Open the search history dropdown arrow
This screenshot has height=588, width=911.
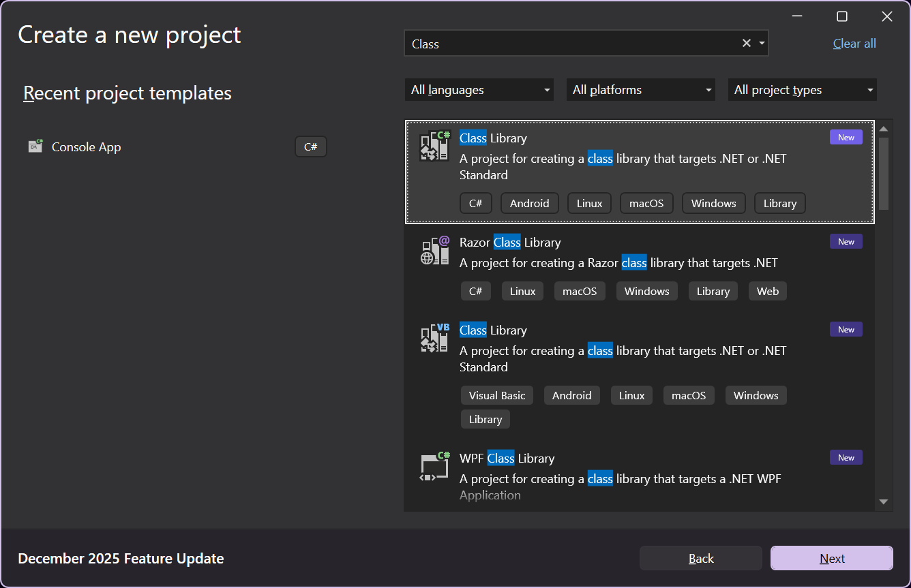click(x=762, y=44)
